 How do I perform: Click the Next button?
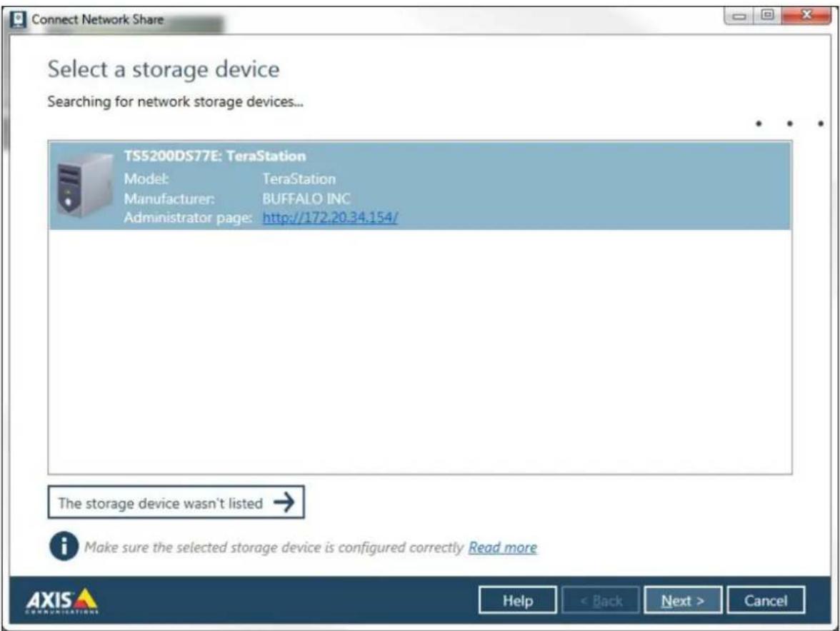pos(683,600)
